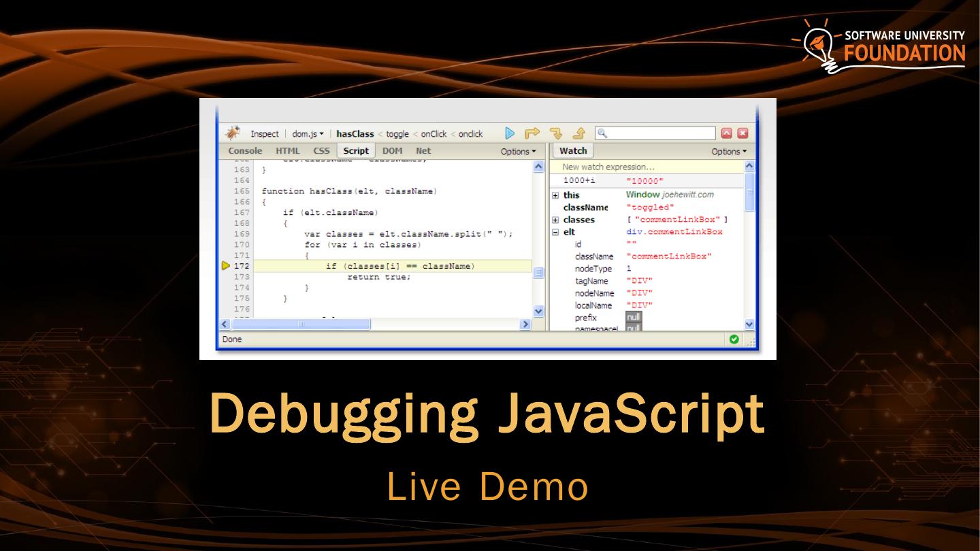The image size is (980, 551).
Task: Minimize Firebug with the red up-arrow icon
Action: pos(727,133)
